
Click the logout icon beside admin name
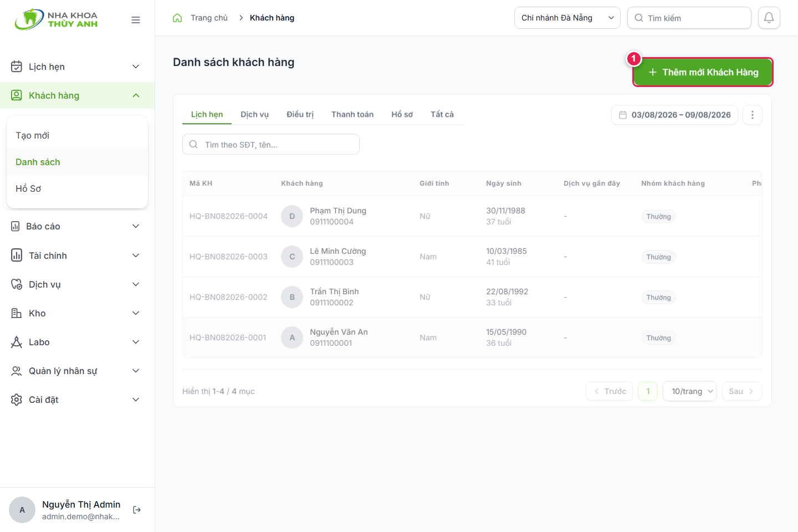coord(137,510)
